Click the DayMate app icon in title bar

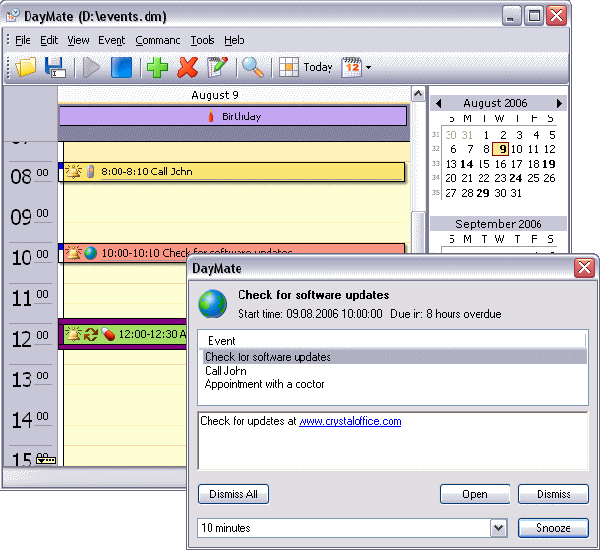coord(13,16)
